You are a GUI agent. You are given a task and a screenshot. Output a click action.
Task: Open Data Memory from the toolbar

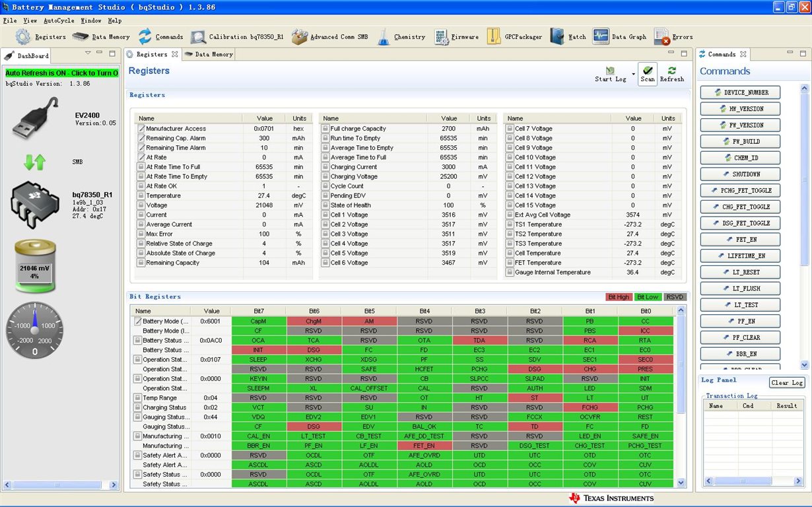tap(81, 37)
